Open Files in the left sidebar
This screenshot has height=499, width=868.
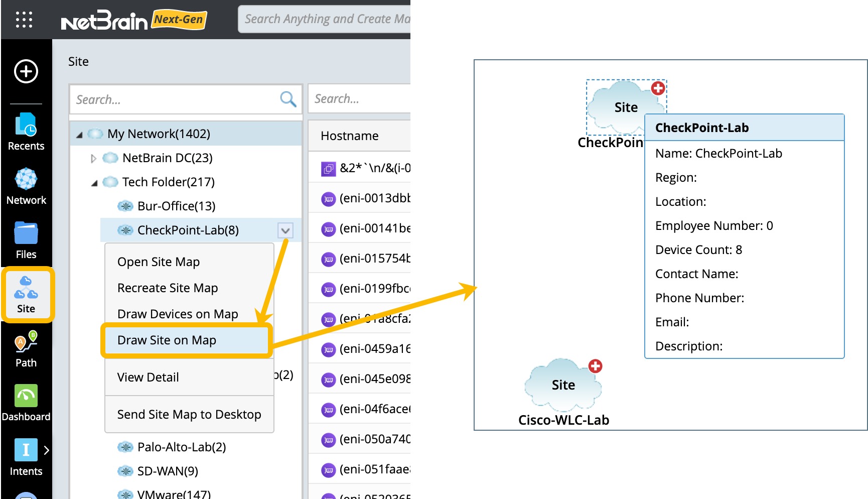pyautogui.click(x=26, y=240)
